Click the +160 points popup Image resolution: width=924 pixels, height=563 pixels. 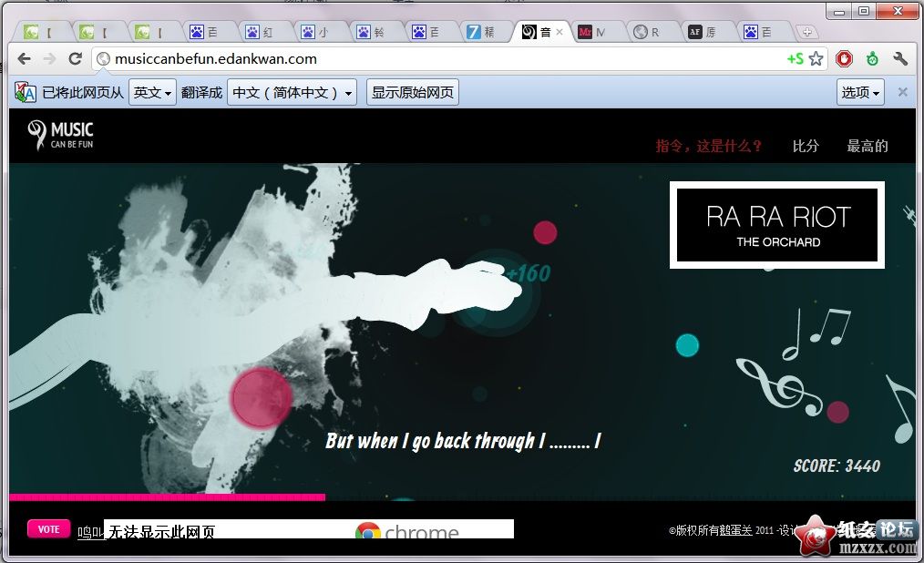[529, 273]
